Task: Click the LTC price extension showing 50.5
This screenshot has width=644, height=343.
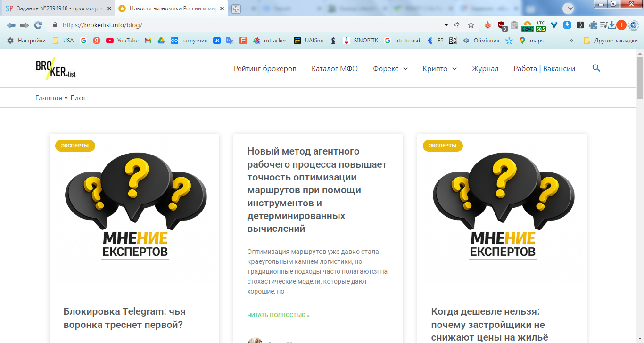Action: 540,26
